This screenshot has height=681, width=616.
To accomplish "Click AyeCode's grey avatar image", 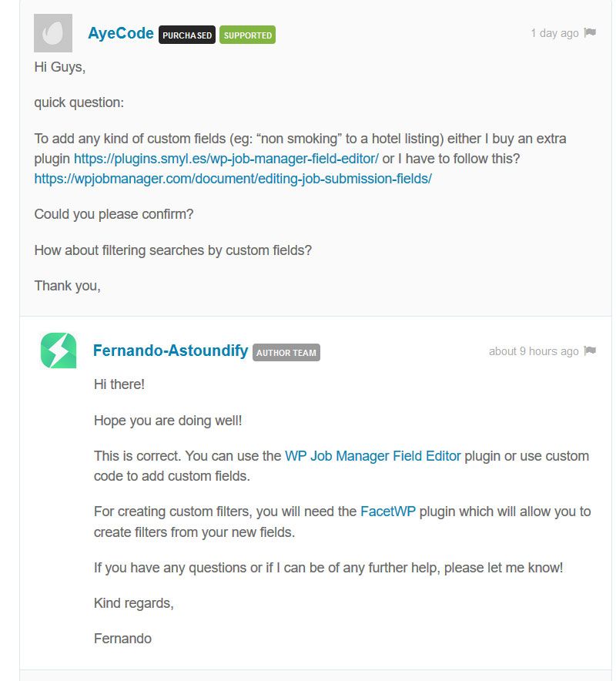I will [53, 33].
